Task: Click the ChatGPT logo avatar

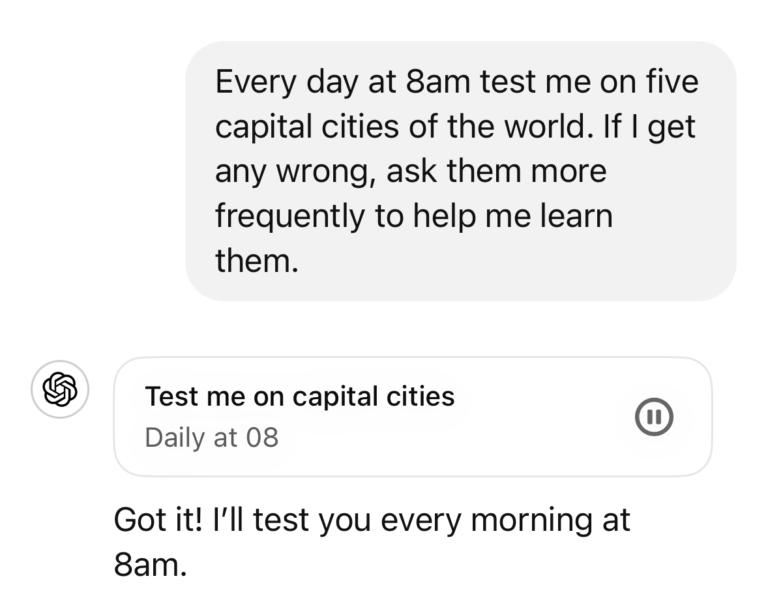Action: (x=60, y=388)
